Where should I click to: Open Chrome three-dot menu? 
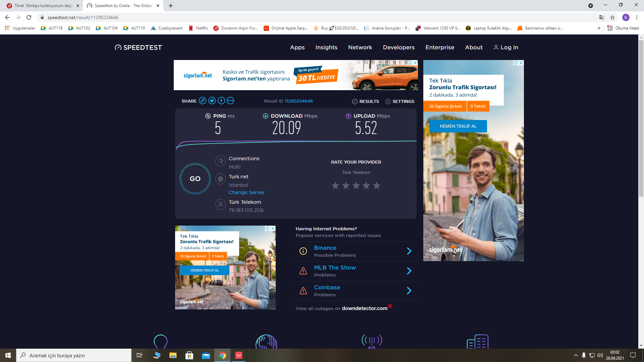click(637, 17)
